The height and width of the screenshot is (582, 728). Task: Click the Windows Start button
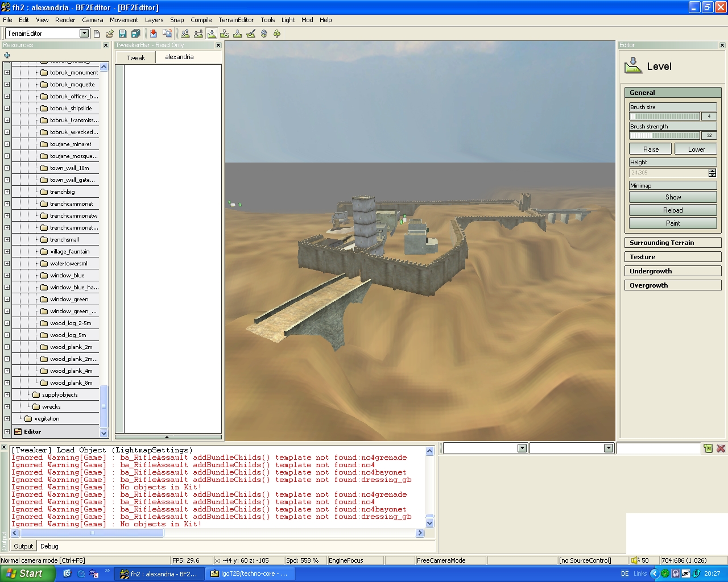[27, 573]
